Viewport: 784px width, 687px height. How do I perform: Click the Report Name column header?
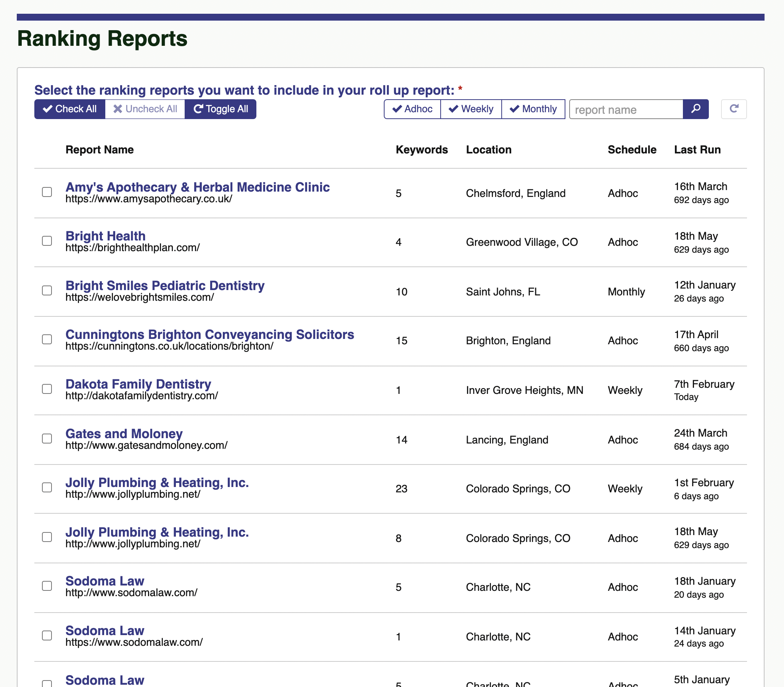[100, 150]
